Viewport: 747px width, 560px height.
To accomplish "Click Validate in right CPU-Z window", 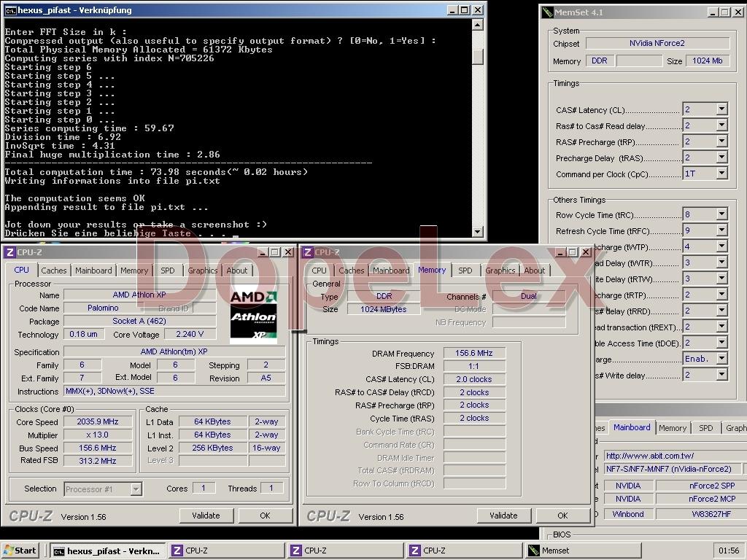I will (503, 516).
